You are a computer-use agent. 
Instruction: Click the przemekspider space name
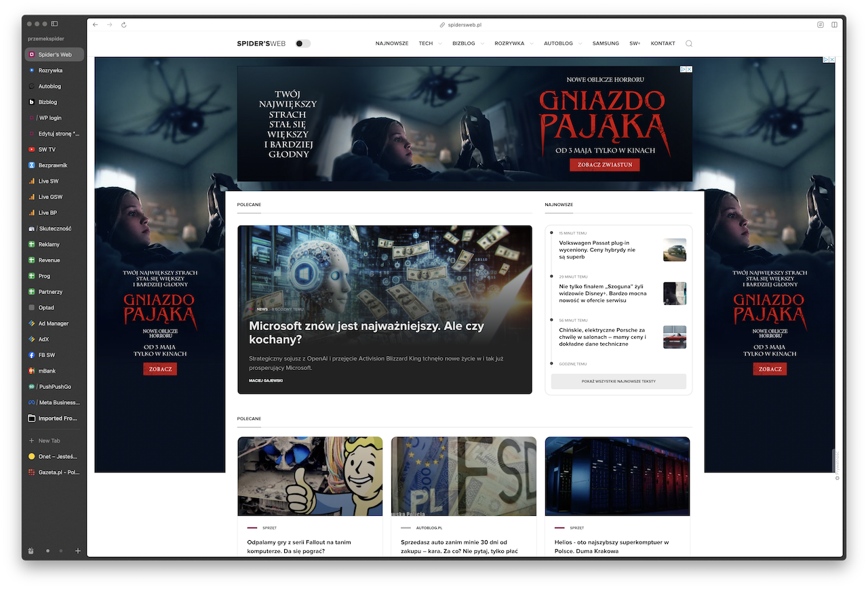(45, 39)
